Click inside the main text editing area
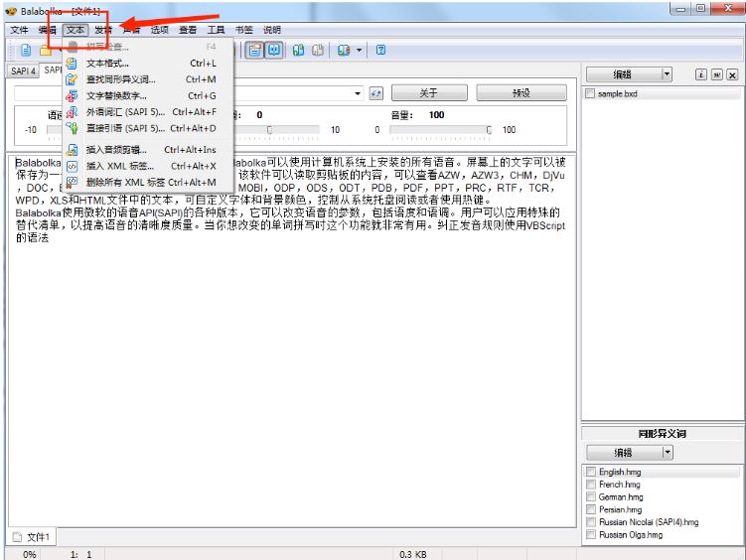Image resolution: width=746 pixels, height=560 pixels. (292, 340)
